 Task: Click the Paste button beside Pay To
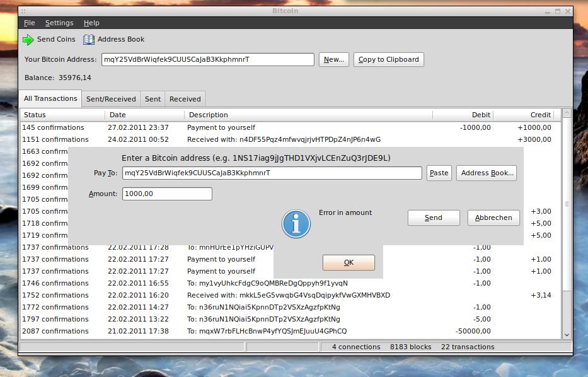click(439, 173)
